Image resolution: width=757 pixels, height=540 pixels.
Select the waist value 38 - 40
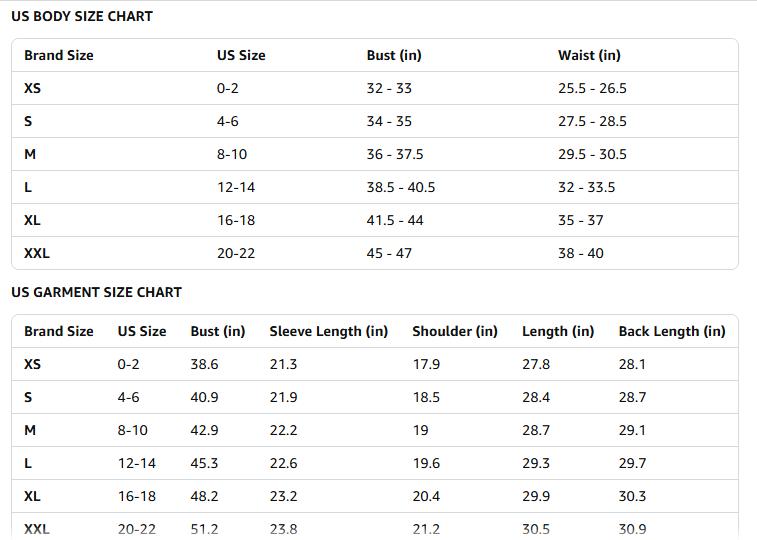tap(580, 253)
